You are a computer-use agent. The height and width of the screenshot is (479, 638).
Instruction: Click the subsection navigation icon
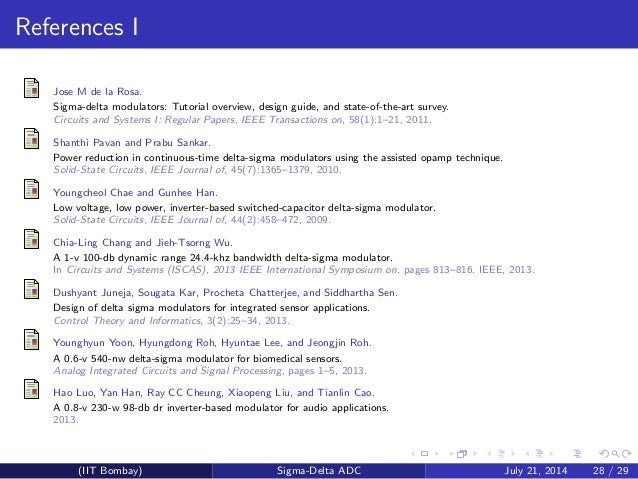501,453
